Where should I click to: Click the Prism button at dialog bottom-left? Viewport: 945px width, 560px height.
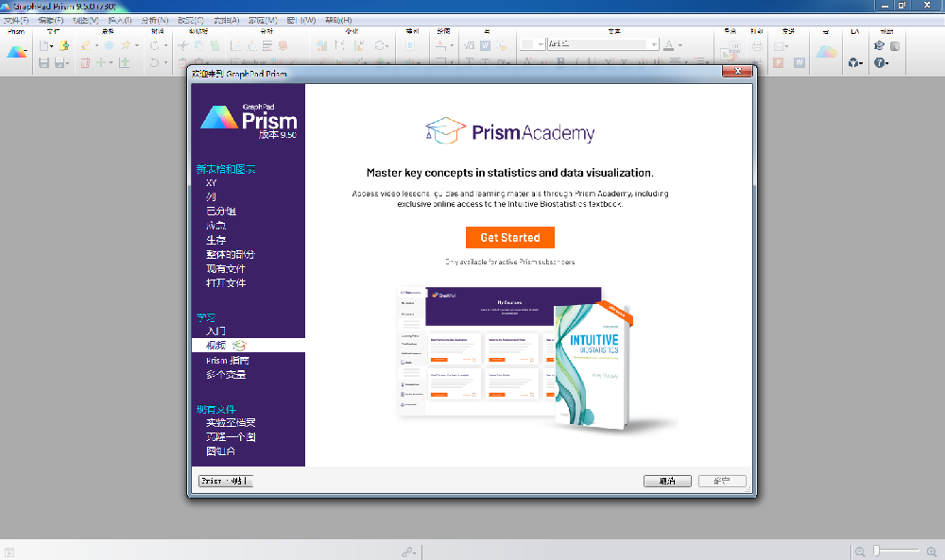click(226, 481)
